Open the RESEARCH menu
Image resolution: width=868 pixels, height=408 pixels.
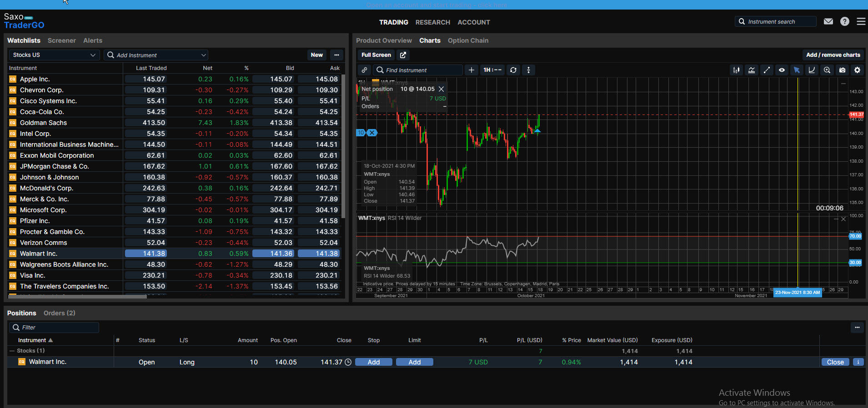(433, 22)
